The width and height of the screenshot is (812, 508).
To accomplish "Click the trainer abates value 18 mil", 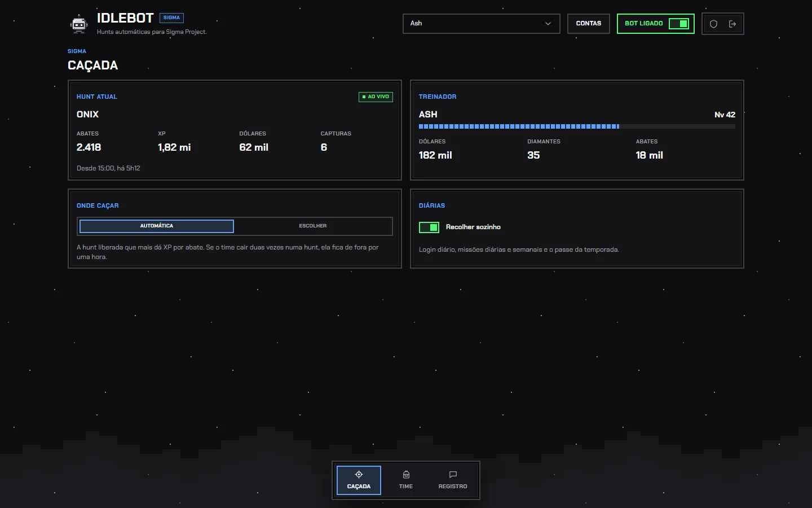I will click(x=649, y=155).
